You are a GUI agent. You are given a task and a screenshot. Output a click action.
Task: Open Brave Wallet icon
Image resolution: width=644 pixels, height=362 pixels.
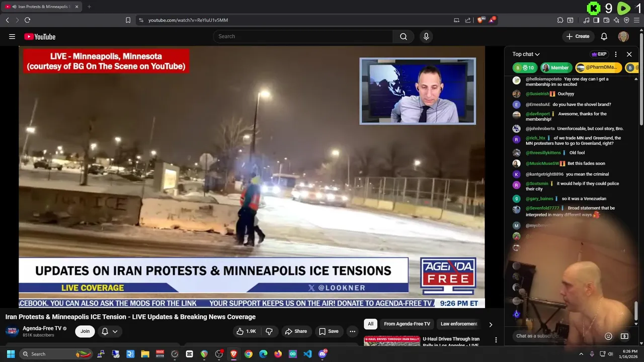[x=606, y=20]
